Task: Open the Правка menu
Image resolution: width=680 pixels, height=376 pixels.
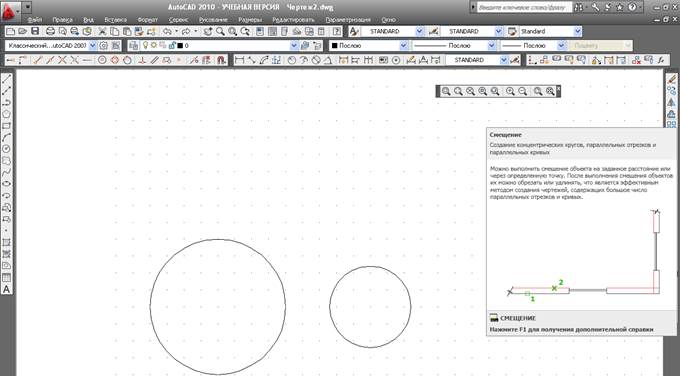Action: click(x=62, y=20)
